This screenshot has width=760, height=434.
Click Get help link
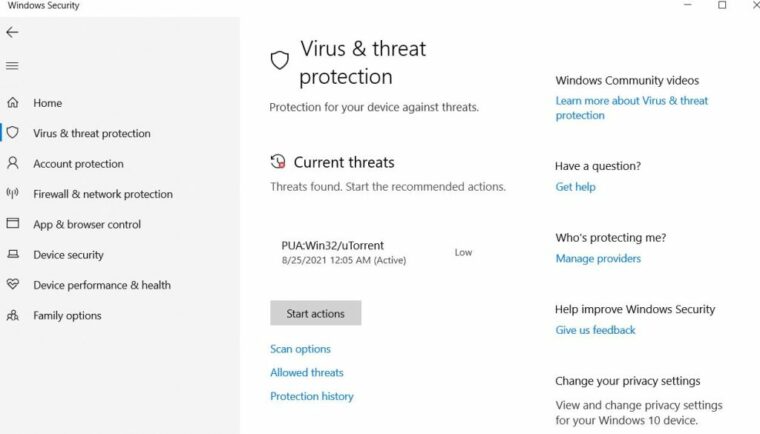pyautogui.click(x=575, y=187)
